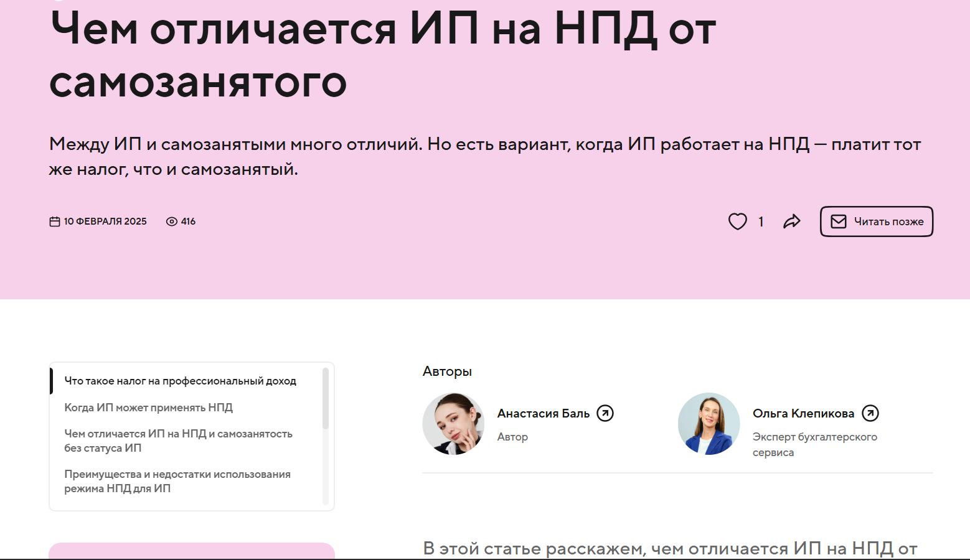Click the eye views icon
The image size is (970, 560).
pos(172,222)
